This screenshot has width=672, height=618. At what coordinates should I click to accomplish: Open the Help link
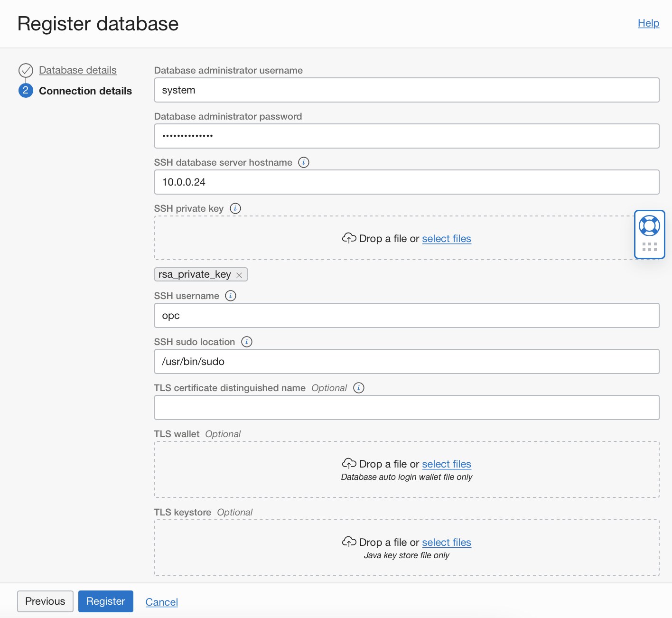coord(648,23)
